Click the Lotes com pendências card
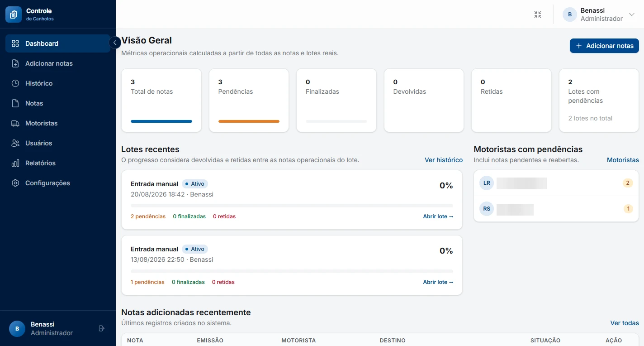Image resolution: width=644 pixels, height=346 pixels. (599, 101)
